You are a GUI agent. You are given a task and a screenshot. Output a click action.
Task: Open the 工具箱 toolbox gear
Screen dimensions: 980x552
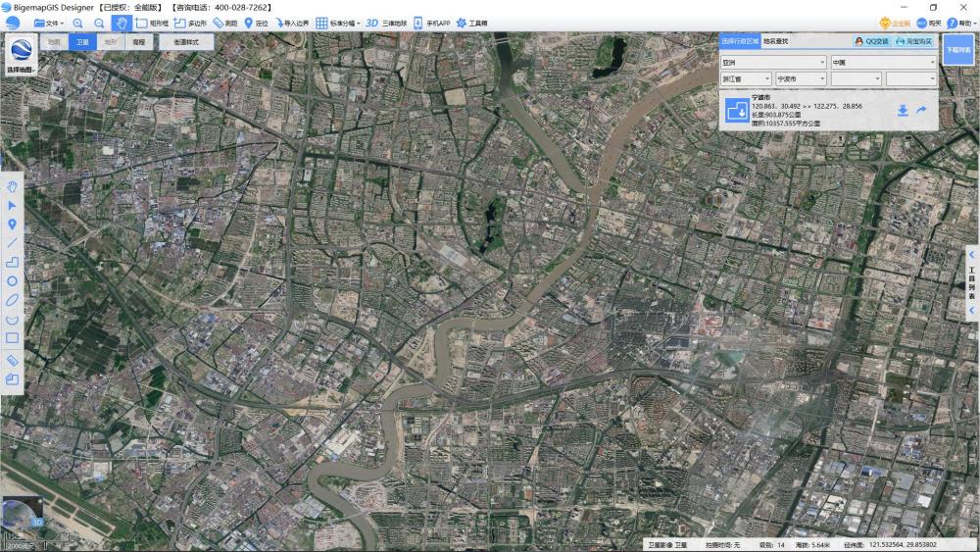click(472, 24)
